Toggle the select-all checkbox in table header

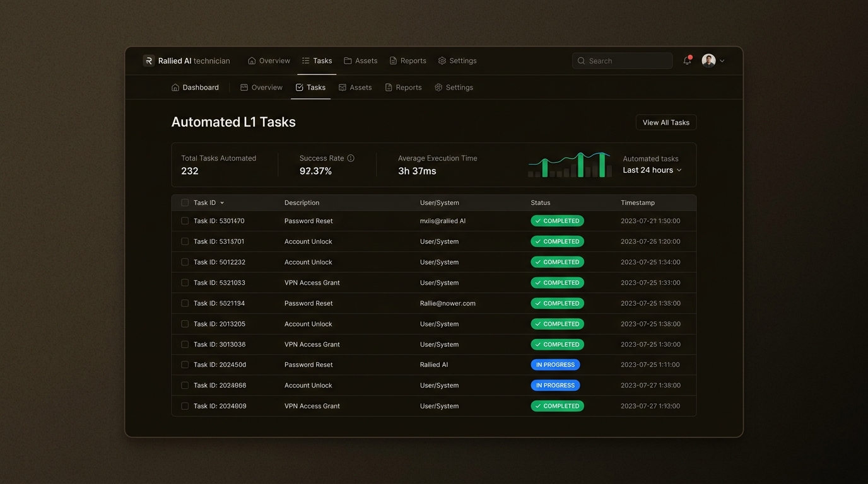tap(185, 203)
